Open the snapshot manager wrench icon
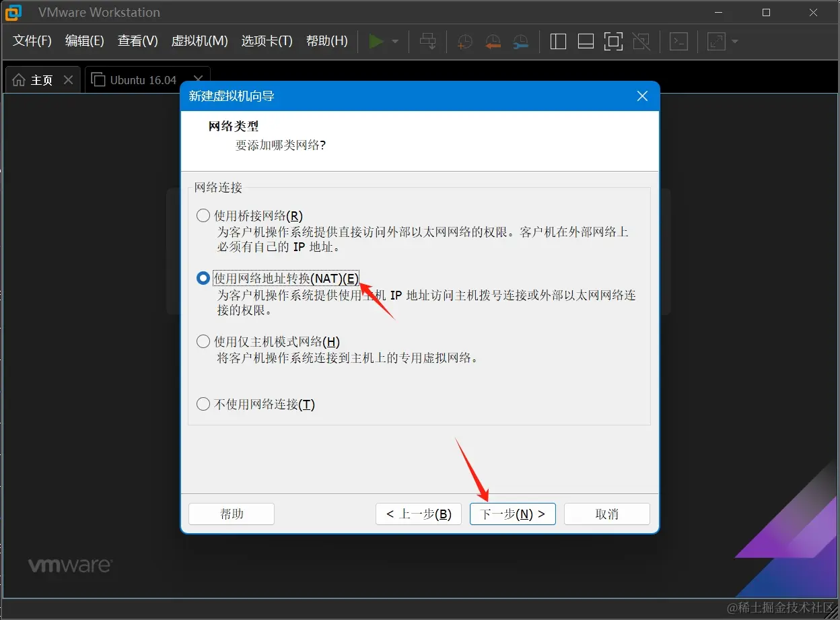This screenshot has height=620, width=840. click(x=520, y=42)
